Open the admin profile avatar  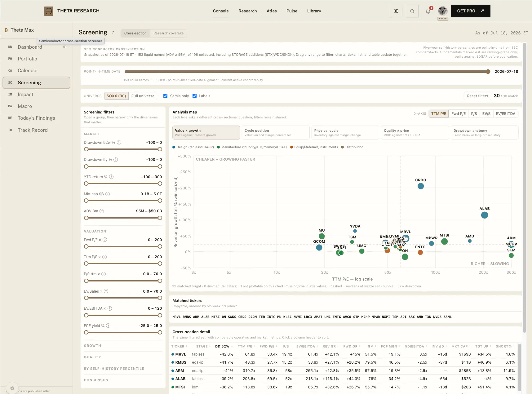(443, 11)
